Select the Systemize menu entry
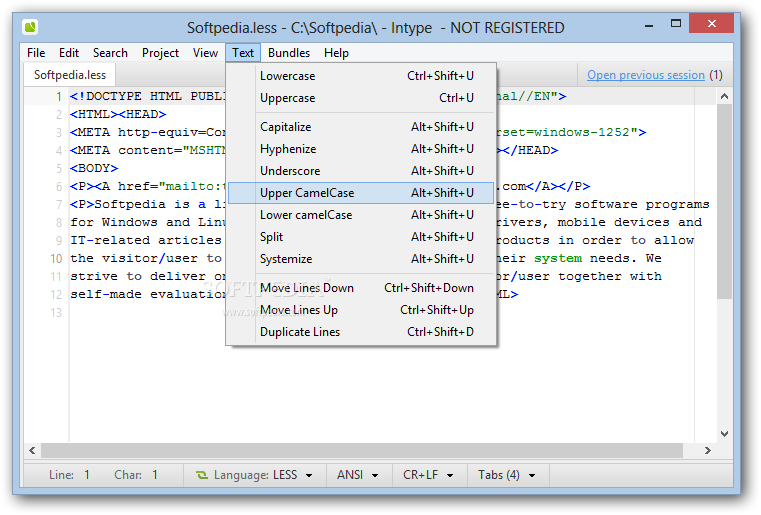 (x=361, y=259)
